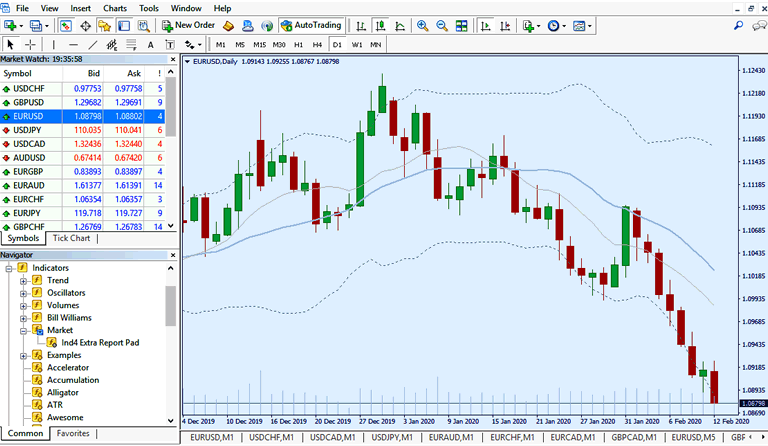Expand the Examples folder
Image resolution: width=768 pixels, height=446 pixels.
click(x=23, y=356)
